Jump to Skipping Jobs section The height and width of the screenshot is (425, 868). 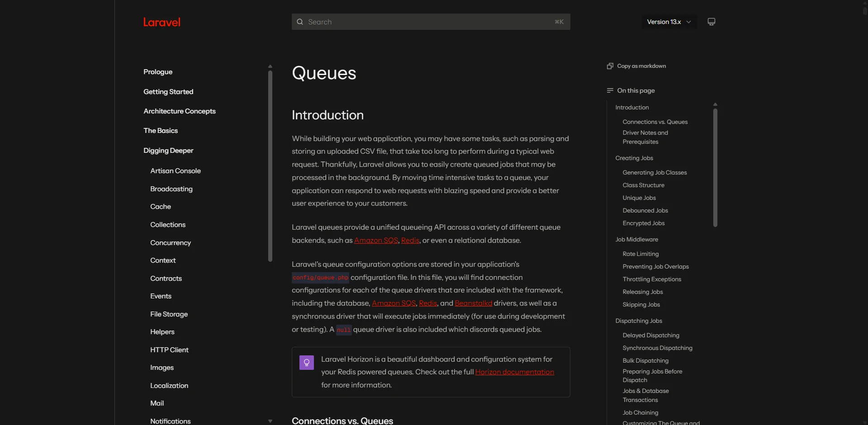point(641,305)
